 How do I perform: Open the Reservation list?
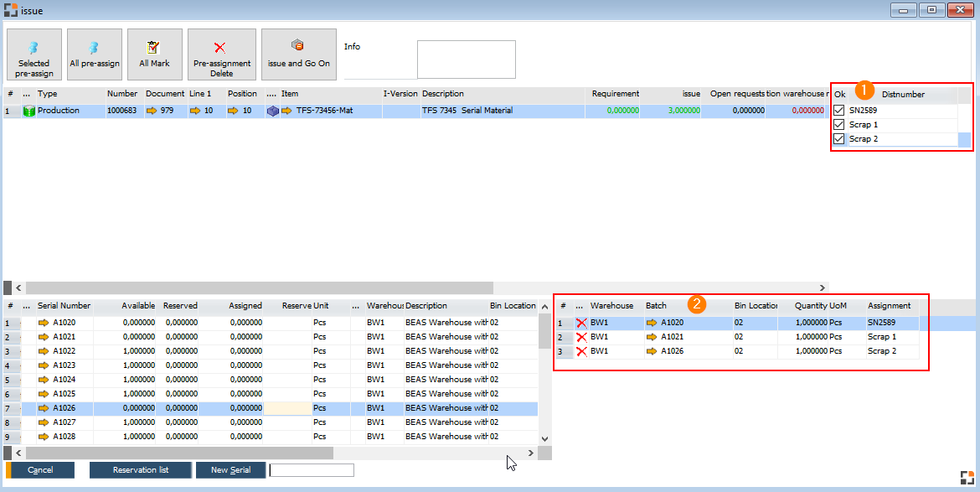tap(140, 469)
